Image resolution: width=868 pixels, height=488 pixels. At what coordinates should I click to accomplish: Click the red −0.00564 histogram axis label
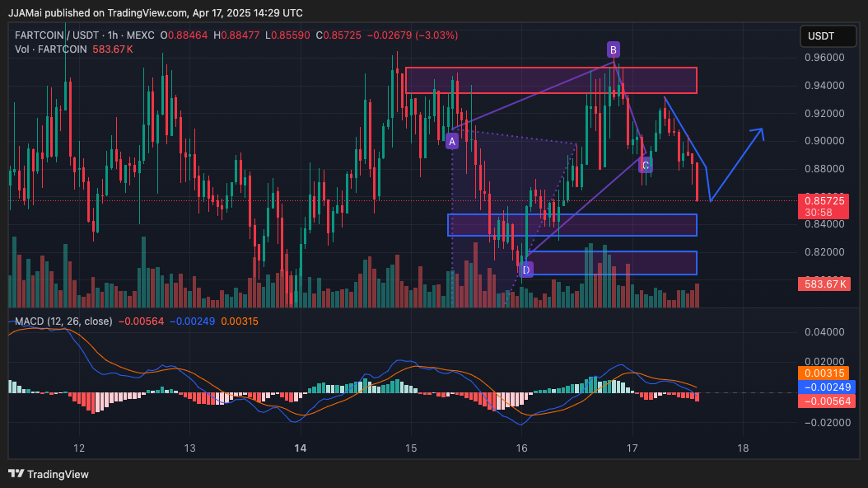coord(827,401)
